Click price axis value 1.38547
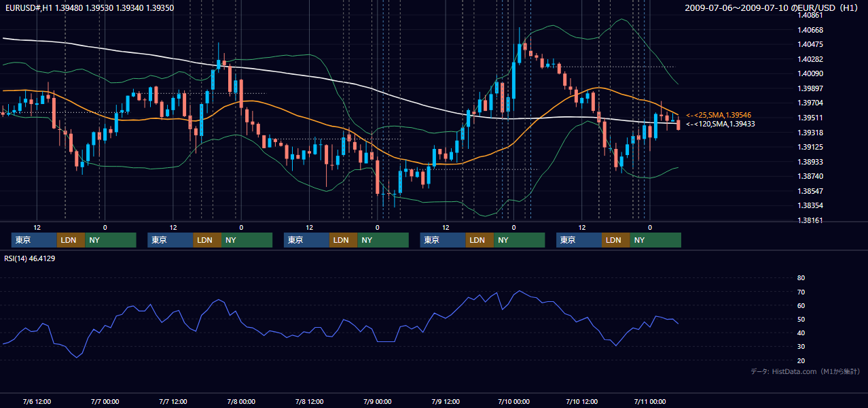Screen dimensions: 868x408 coord(810,191)
